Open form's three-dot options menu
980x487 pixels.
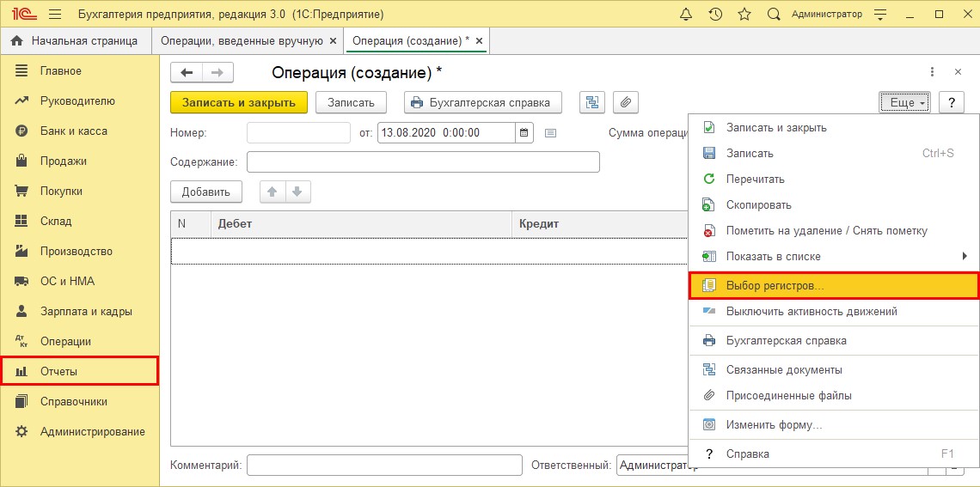click(x=933, y=72)
